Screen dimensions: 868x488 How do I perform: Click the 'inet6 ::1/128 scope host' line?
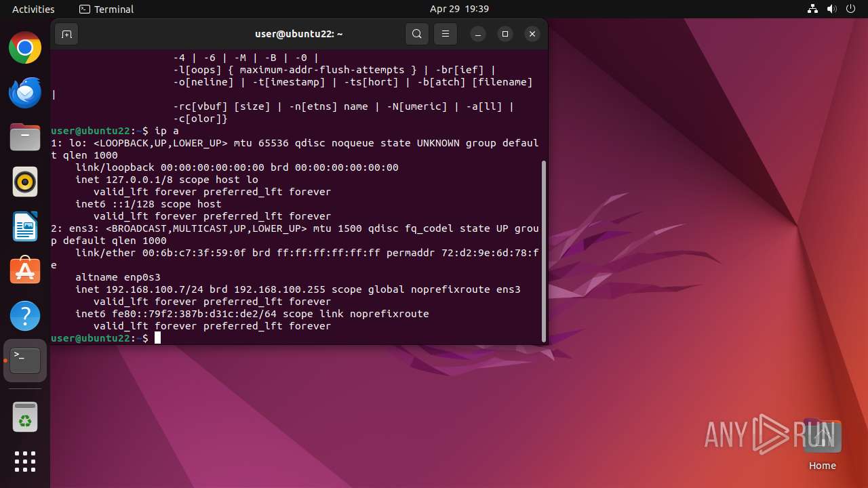coord(149,204)
